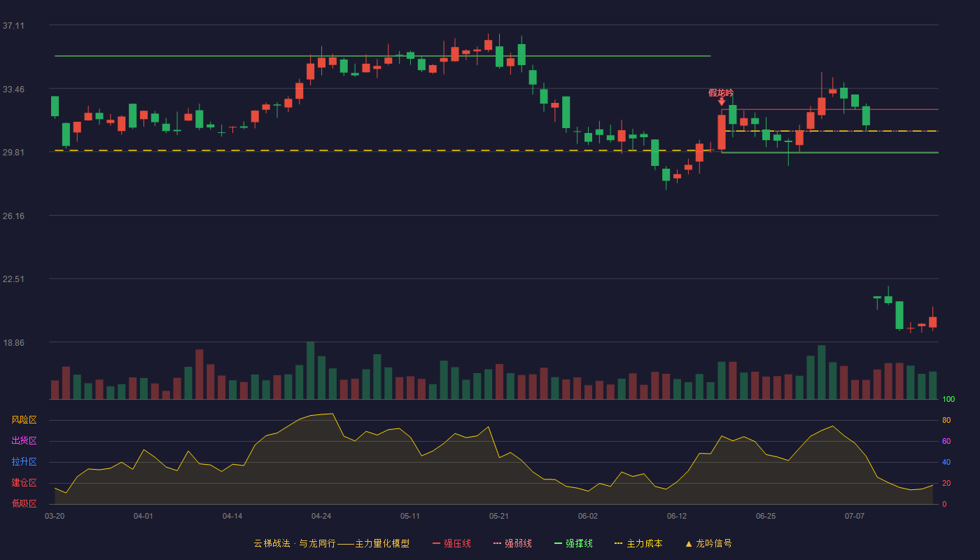980x560 pixels.
Task: Click the green 强撑线 legend dash icon
Action: (558, 543)
